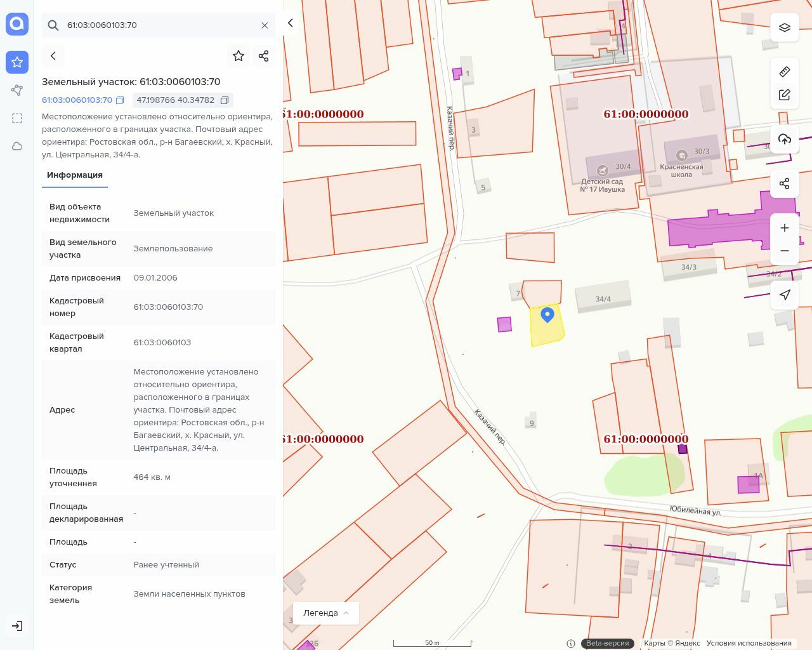Clear the cadastral search field
This screenshot has width=812, height=650.
tap(265, 25)
